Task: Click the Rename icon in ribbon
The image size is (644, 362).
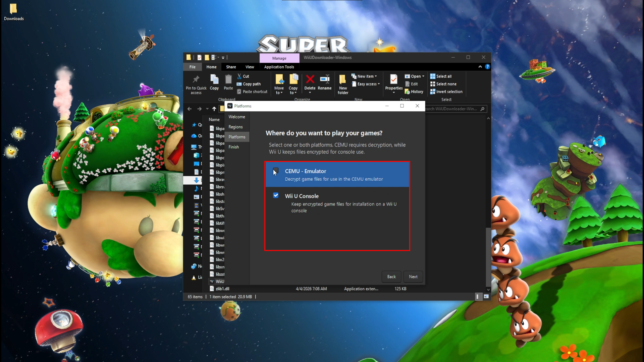Action: tap(324, 80)
